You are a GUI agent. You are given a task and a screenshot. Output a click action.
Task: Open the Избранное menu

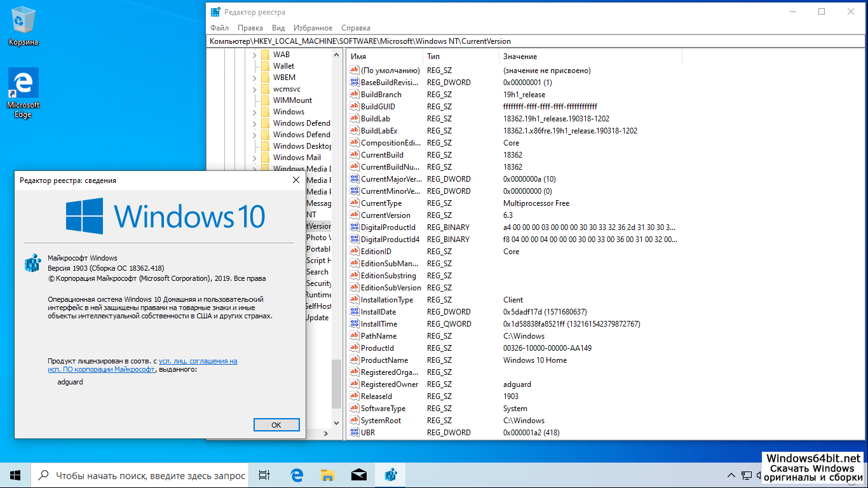[x=313, y=28]
